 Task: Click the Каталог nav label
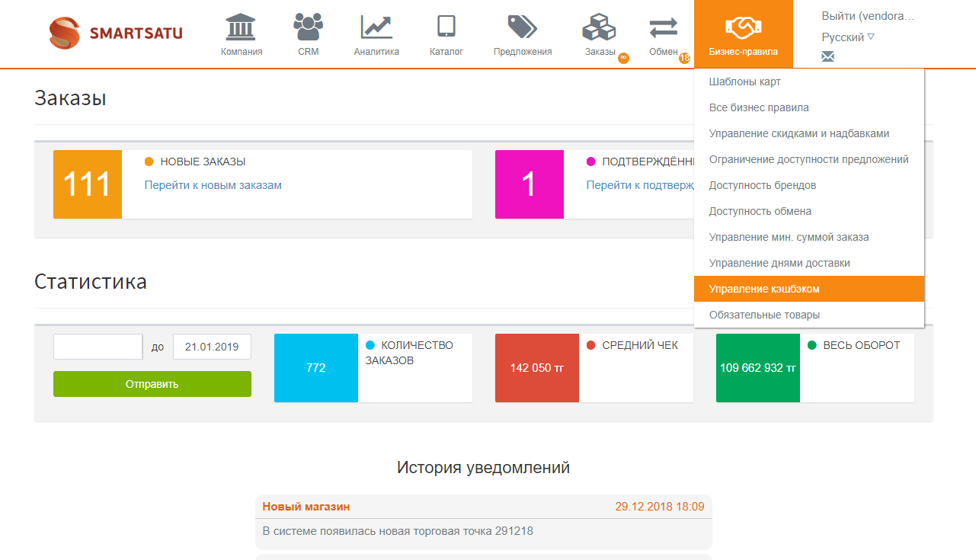446,52
